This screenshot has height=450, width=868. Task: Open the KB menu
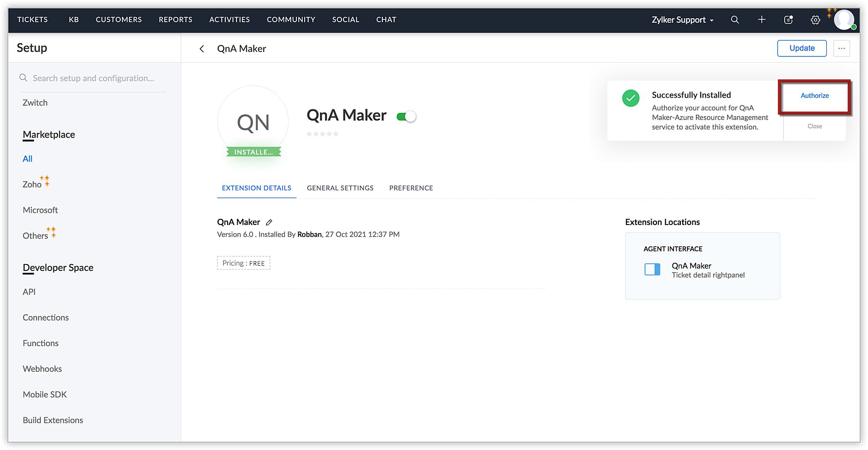click(x=74, y=20)
